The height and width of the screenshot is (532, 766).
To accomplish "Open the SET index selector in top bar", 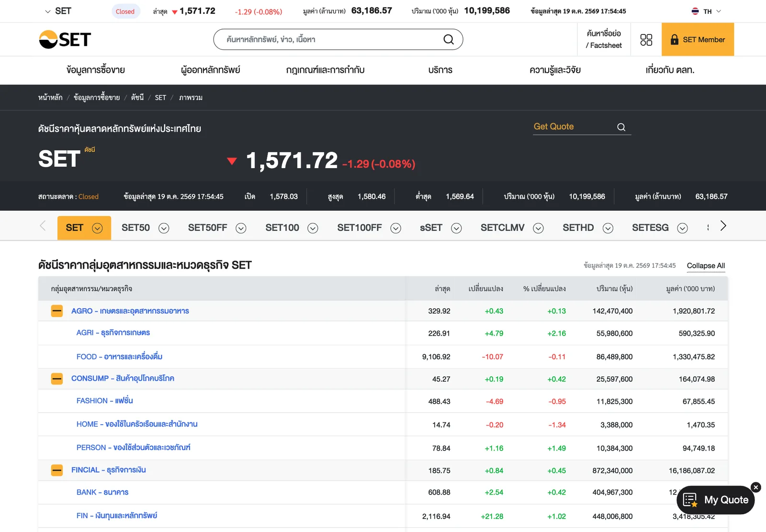I will point(58,11).
